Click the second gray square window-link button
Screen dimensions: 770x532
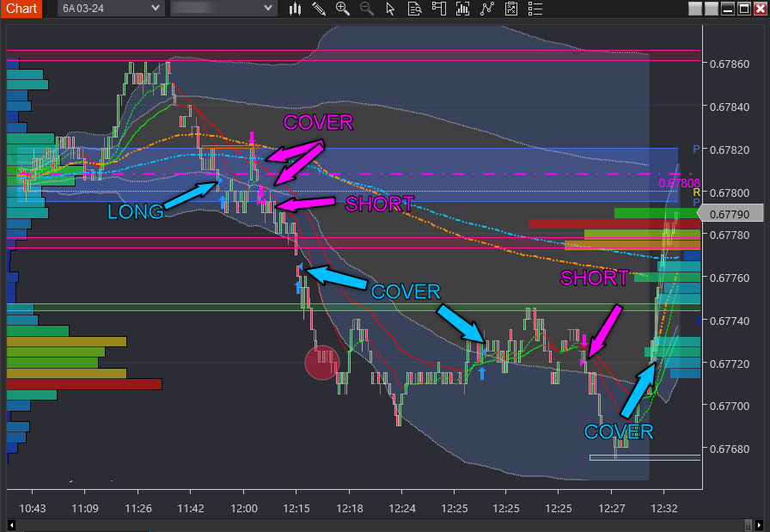tap(712, 9)
